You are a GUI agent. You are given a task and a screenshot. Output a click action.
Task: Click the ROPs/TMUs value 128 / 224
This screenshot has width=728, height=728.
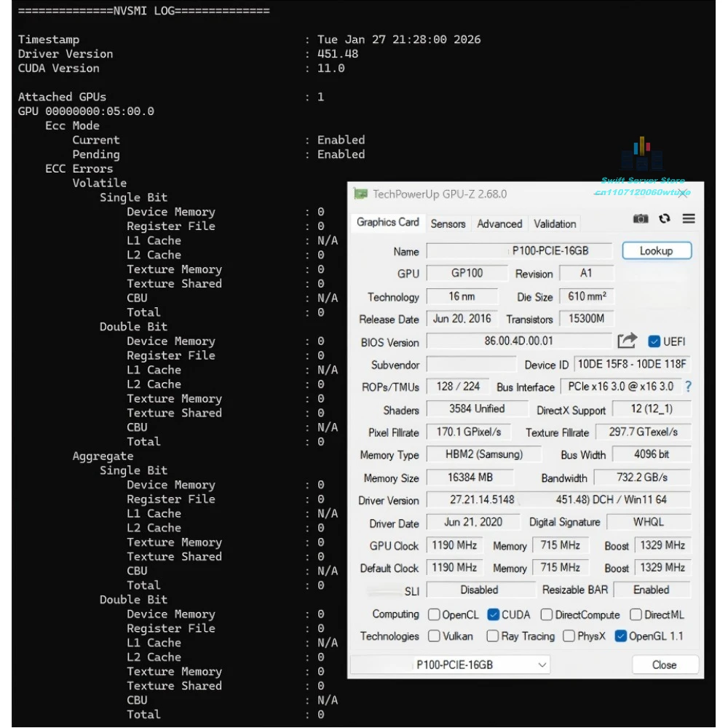point(458,387)
